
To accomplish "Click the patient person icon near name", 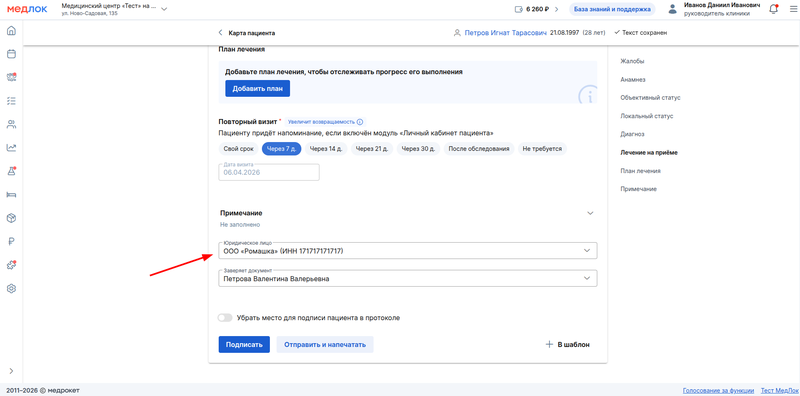I will [457, 33].
